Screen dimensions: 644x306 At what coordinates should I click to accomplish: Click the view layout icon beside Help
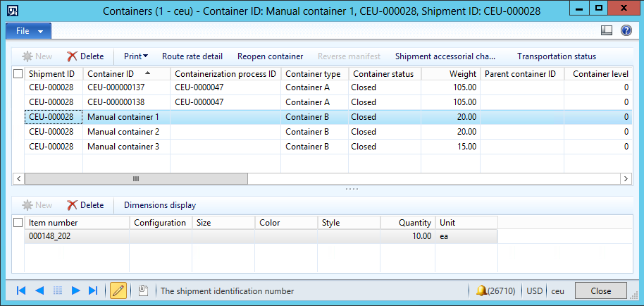607,31
